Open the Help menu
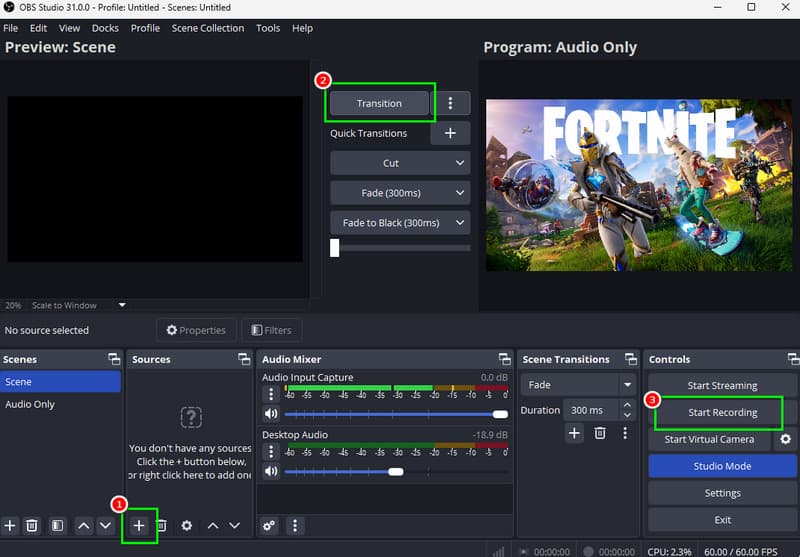 [x=302, y=28]
